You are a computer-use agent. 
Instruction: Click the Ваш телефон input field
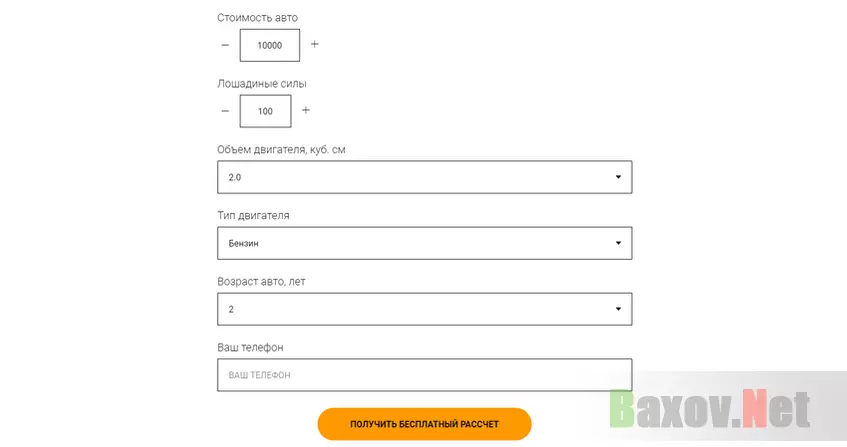425,375
